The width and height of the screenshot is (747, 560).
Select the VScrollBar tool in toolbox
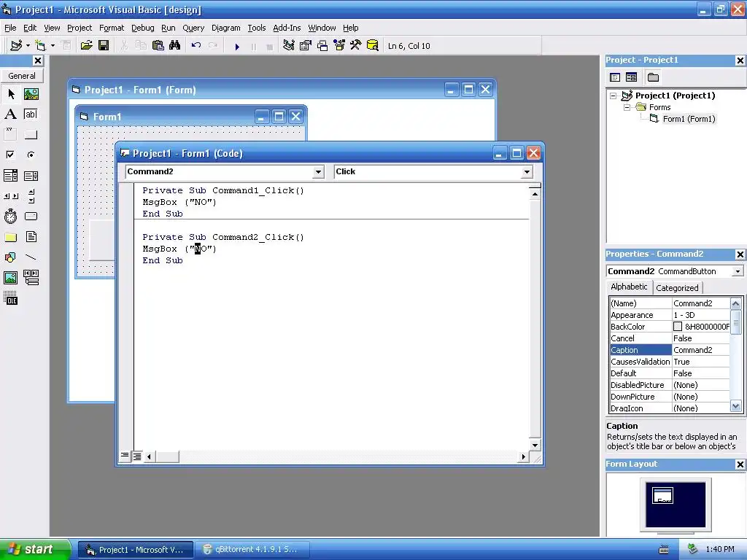coord(31,195)
